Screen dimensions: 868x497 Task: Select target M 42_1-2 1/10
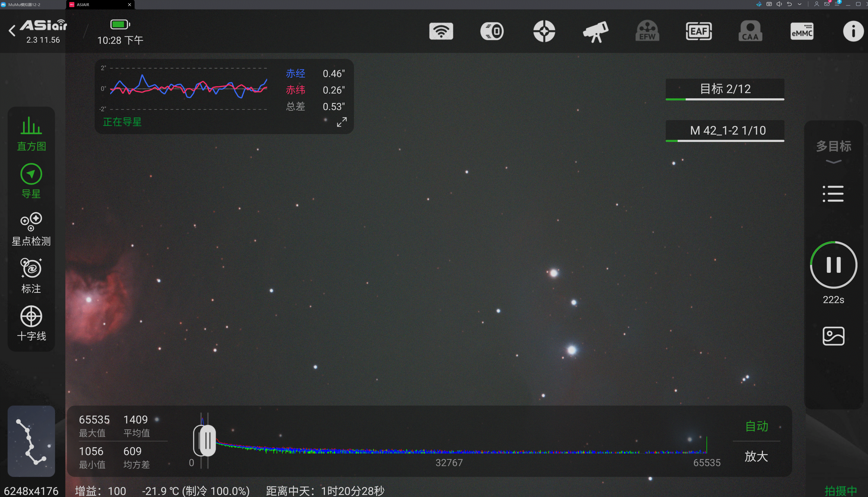(726, 130)
